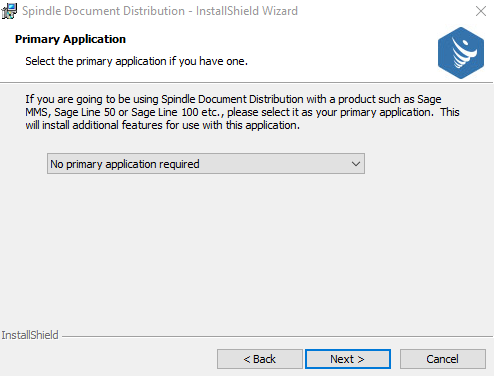
Task: Click the 'Primary Application' heading
Action: coord(70,39)
